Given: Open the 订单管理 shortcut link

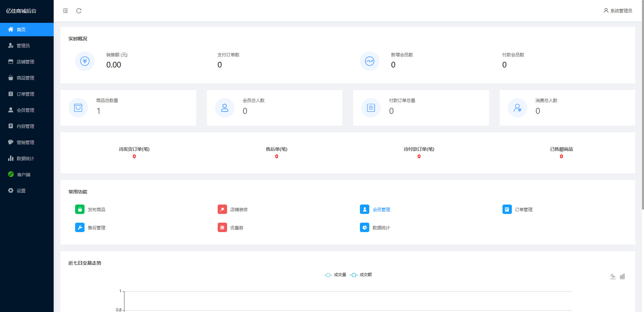Looking at the screenshot, I should tap(524, 210).
